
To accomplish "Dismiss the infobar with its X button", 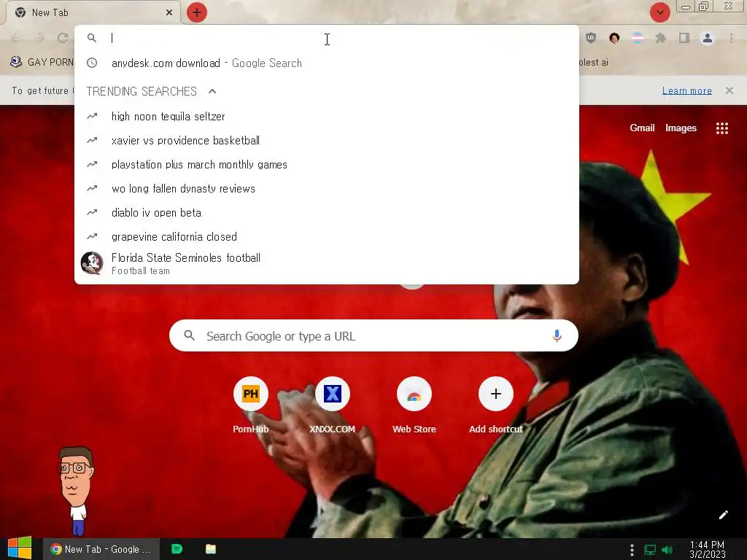I will [x=729, y=90].
